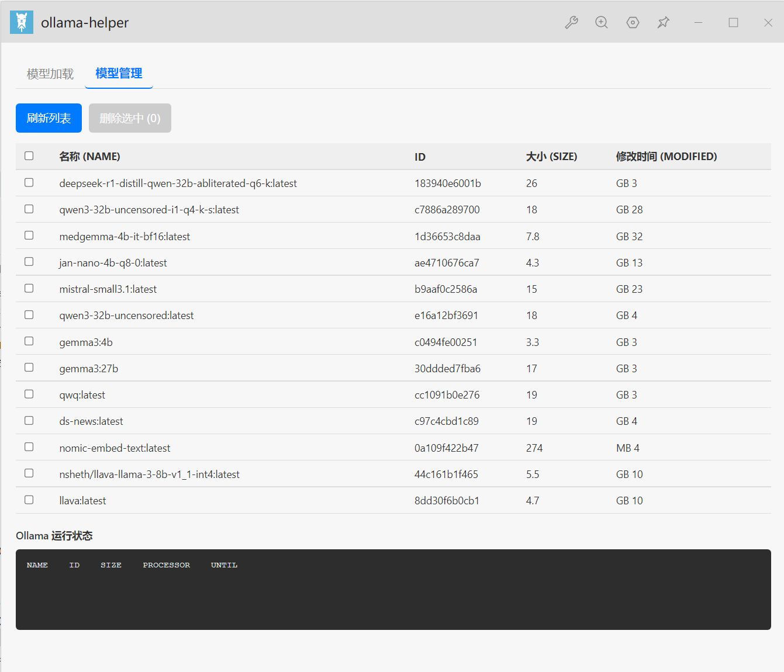Check the nsheth/llava-llama-3-8b row checkbox
784x672 pixels.
29,473
